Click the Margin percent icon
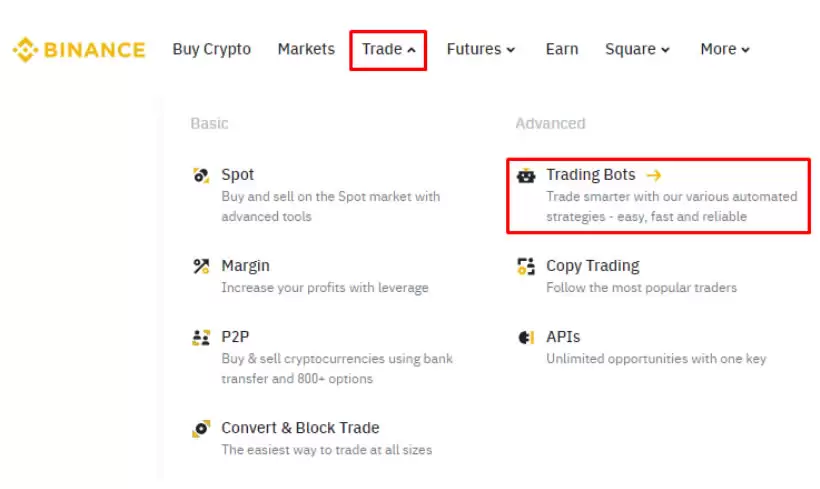Viewport: 820px width, 489px height. pyautogui.click(x=201, y=266)
